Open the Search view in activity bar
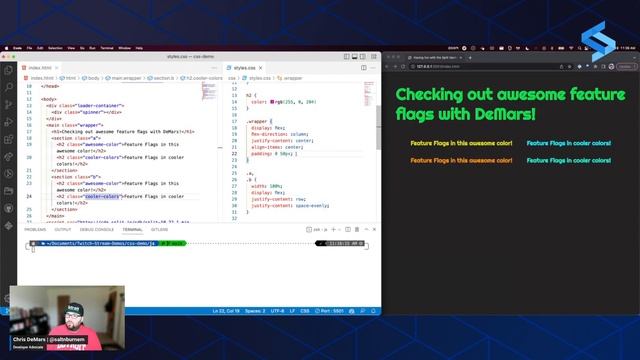Image resolution: width=640 pixels, height=360 pixels. pyautogui.click(x=9, y=87)
